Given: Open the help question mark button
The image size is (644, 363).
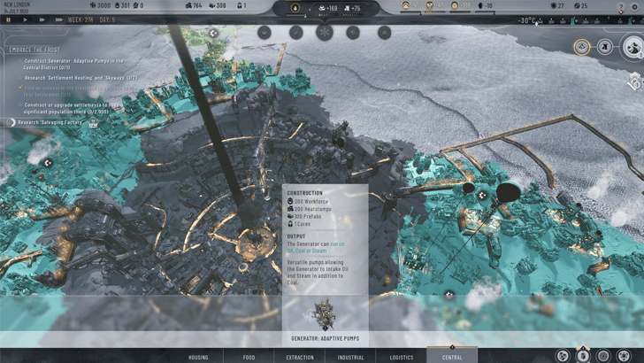Looking at the screenshot, I should [x=621, y=7].
